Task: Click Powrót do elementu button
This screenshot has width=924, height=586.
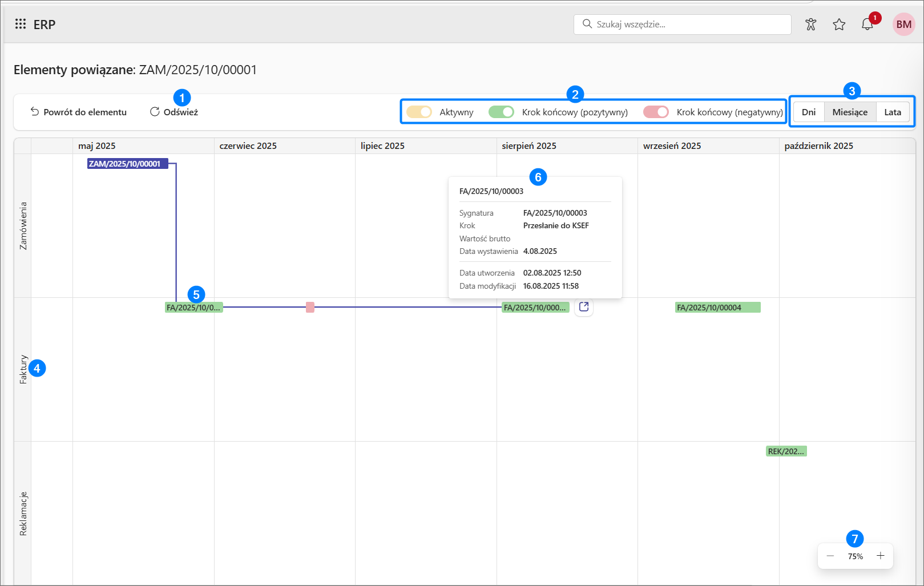Action: point(79,112)
